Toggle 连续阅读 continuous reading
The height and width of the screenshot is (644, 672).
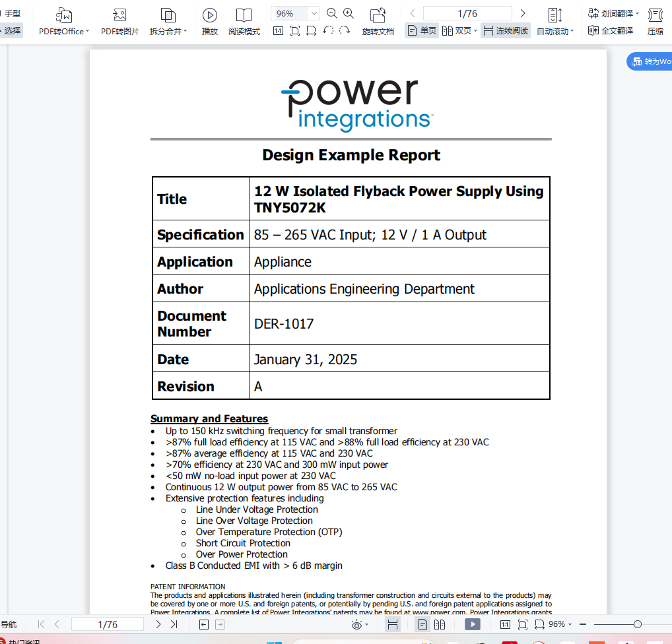pyautogui.click(x=506, y=30)
